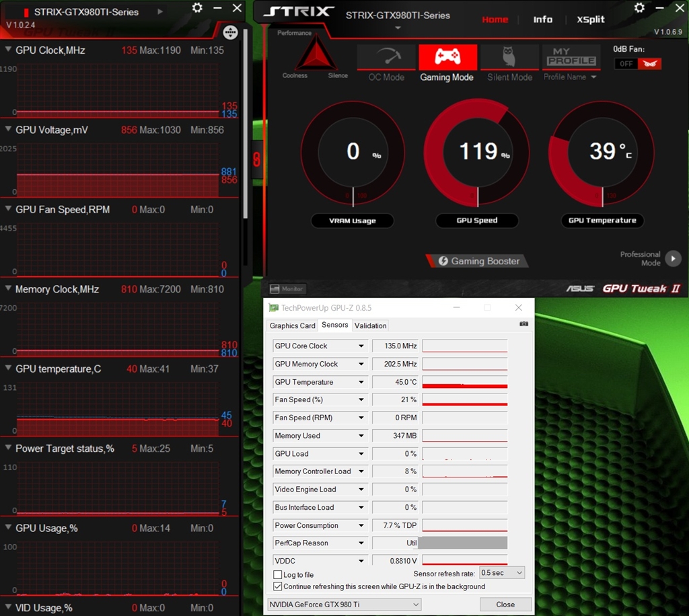Take GPU-Z screenshot with camera icon

point(523,323)
